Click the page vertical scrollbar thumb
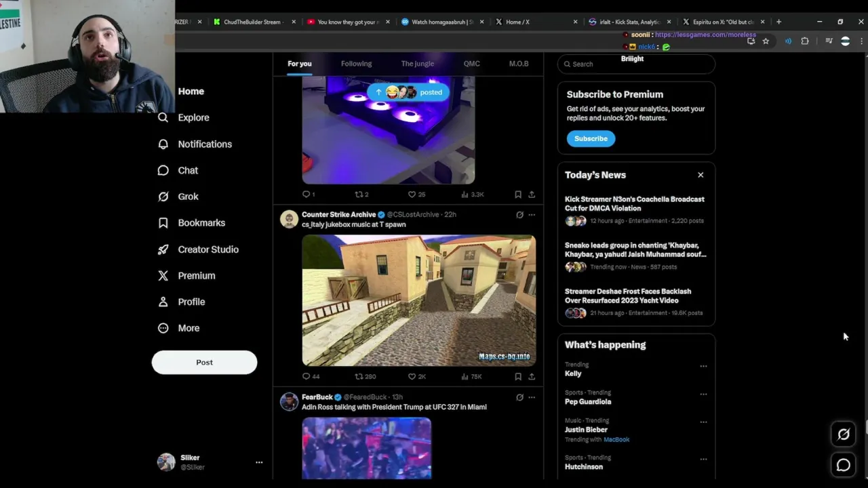 (865, 428)
